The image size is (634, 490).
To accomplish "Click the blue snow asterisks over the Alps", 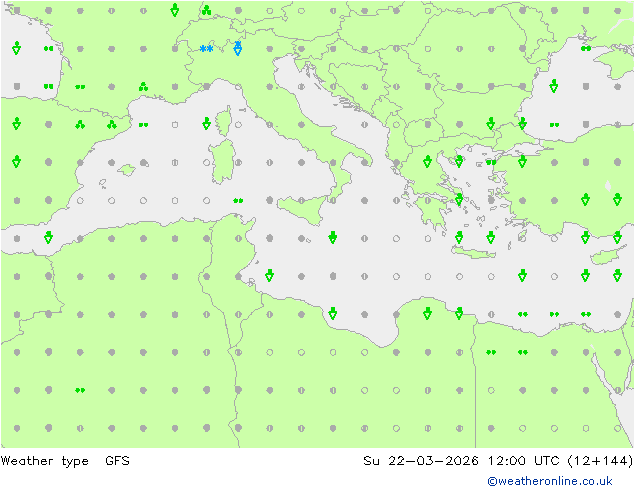I will pos(206,49).
